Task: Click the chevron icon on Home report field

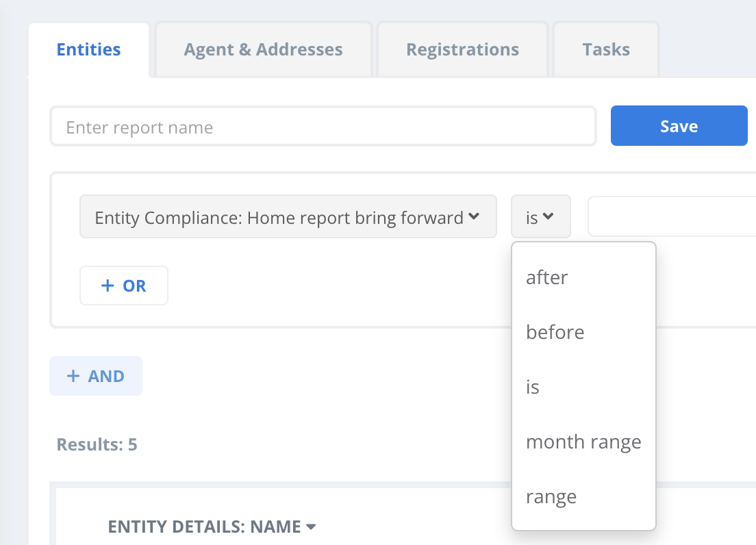Action: pyautogui.click(x=474, y=218)
